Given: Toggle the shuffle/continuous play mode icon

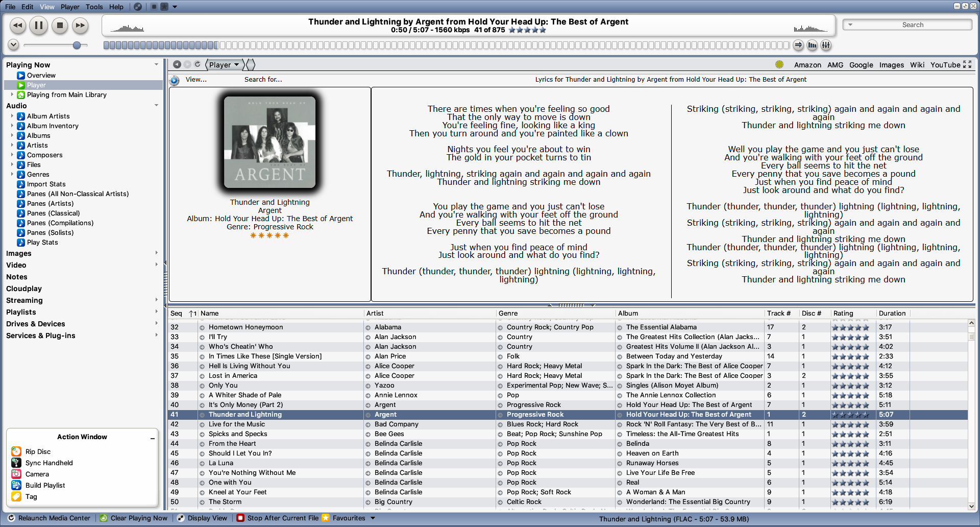Looking at the screenshot, I should coord(799,45).
